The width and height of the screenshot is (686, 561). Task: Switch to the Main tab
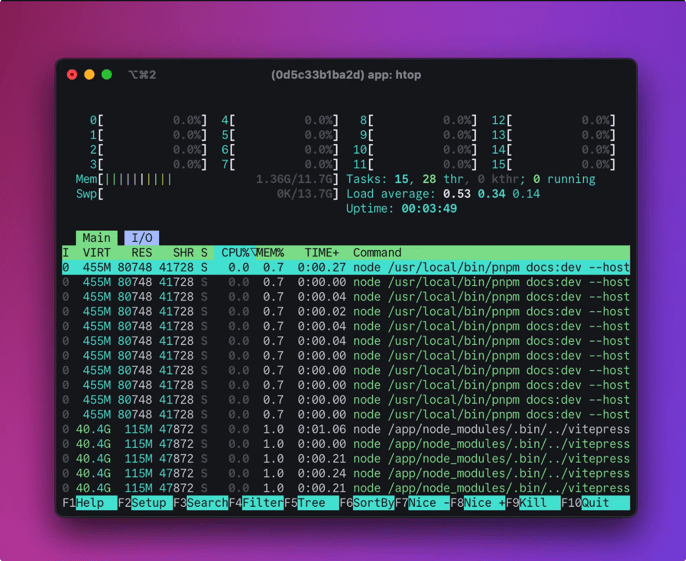[x=97, y=238]
